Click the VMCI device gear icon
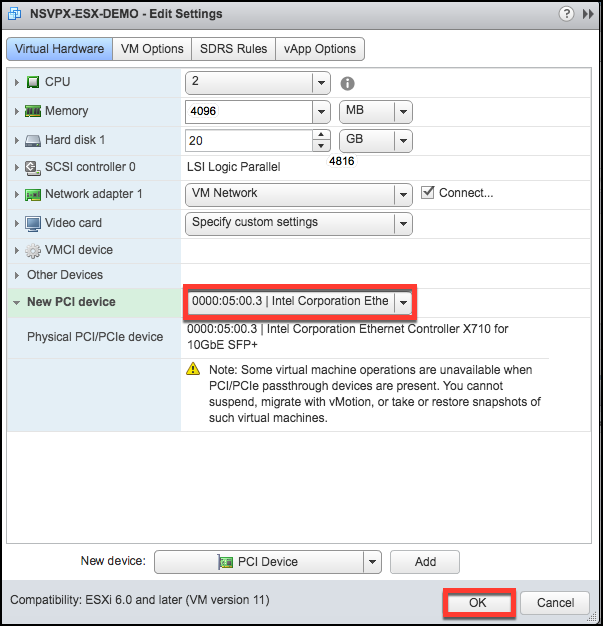This screenshot has width=603, height=626. (33, 251)
